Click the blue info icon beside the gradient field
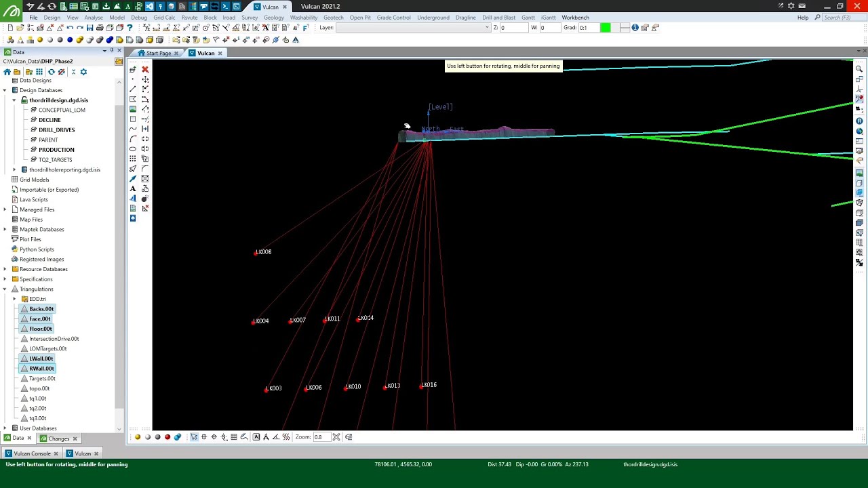Image resolution: width=868 pixels, height=488 pixels. (635, 28)
